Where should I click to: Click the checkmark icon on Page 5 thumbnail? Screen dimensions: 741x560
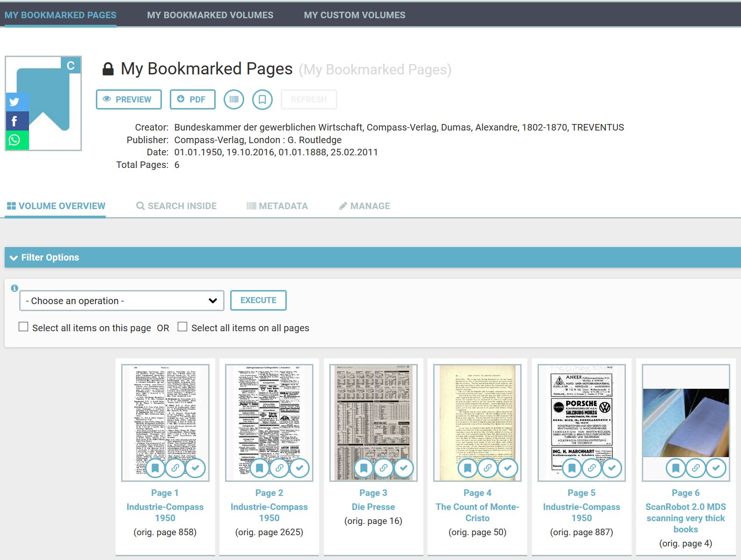coord(612,468)
